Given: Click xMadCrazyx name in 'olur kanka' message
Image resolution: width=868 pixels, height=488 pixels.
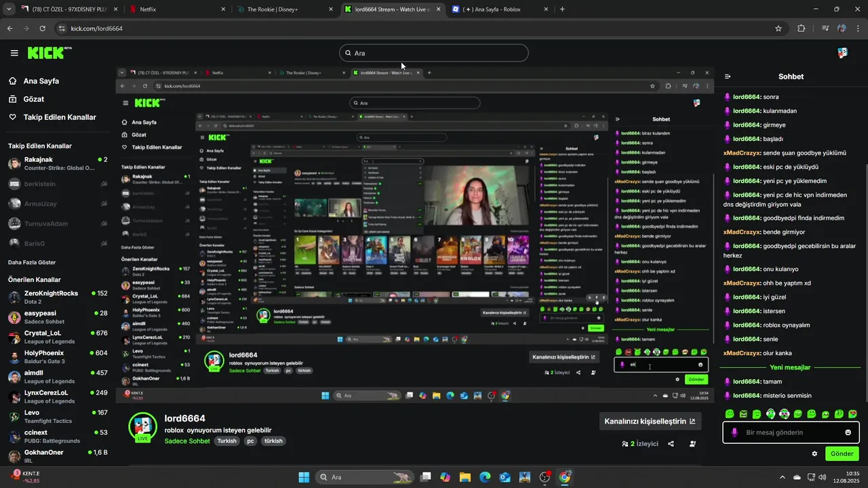Looking at the screenshot, I should click(742, 353).
